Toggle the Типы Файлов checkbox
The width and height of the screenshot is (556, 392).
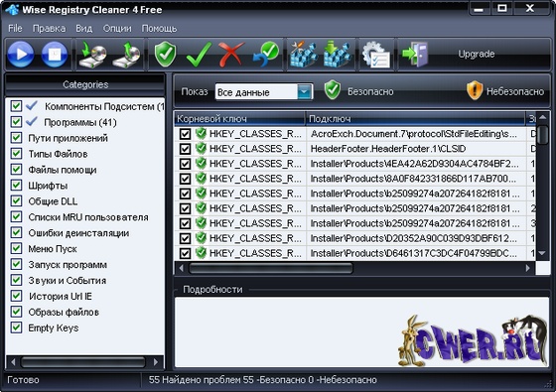[16, 153]
